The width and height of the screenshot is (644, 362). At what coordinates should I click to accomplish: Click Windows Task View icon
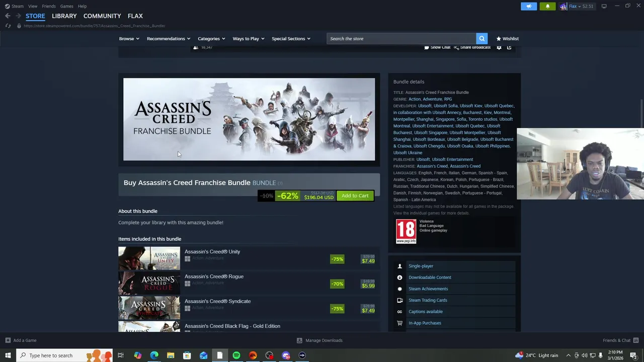pyautogui.click(x=121, y=355)
